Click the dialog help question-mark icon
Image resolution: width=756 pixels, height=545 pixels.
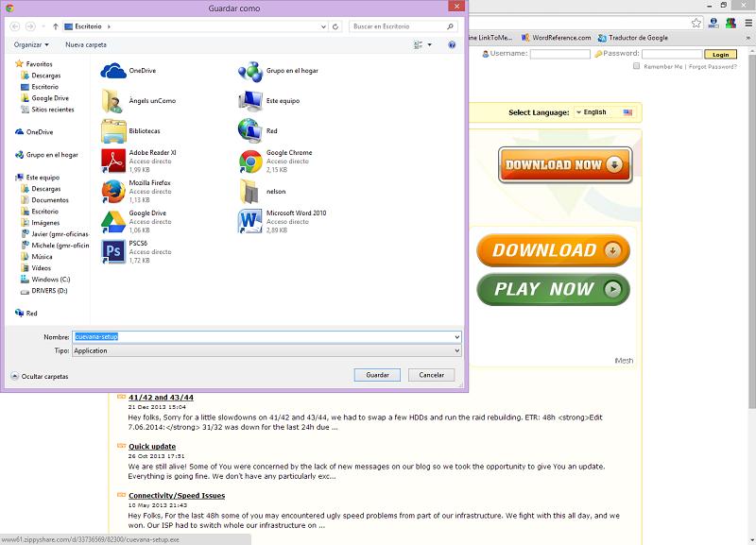452,44
